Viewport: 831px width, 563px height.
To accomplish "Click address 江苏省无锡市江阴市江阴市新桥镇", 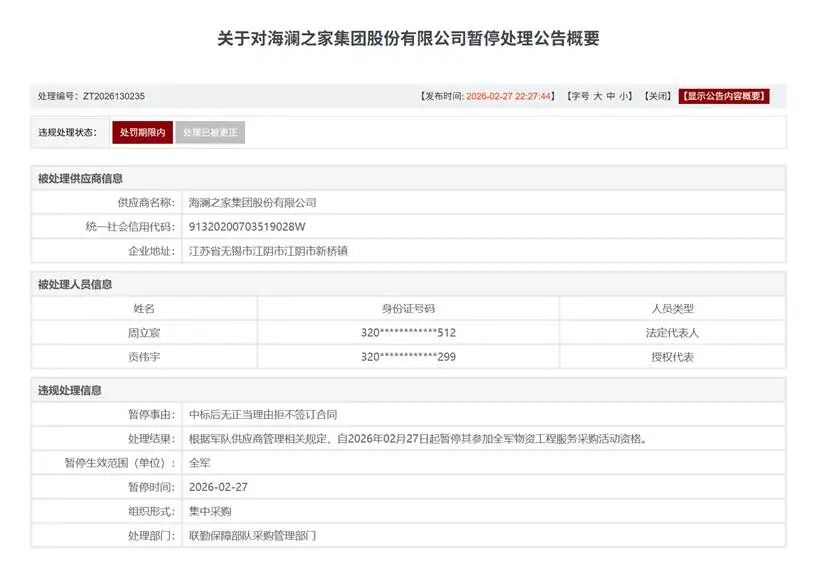I will pyautogui.click(x=268, y=251).
